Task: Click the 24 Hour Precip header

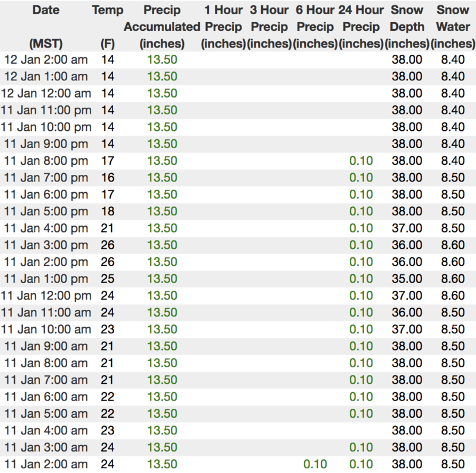Action: pos(361,27)
